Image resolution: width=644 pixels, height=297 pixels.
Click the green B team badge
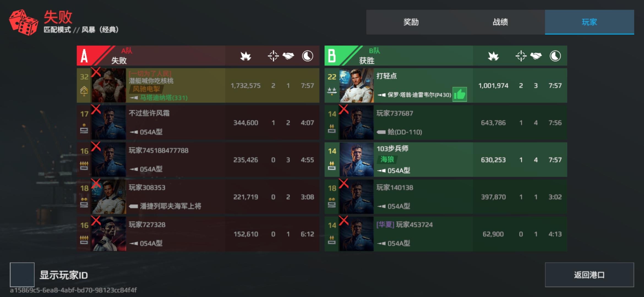332,56
